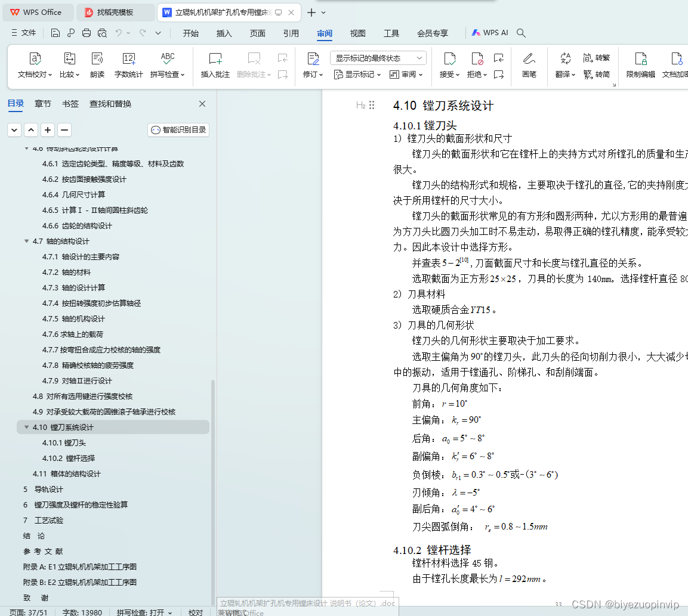Screen dimensions: 688x616
Task: Click the 字数: 13980 status entry
Action: coord(82,612)
